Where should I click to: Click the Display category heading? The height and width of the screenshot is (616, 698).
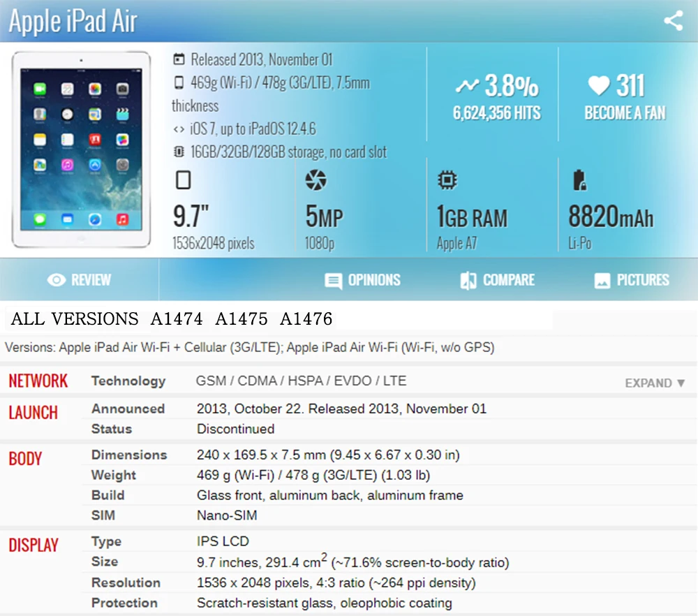[34, 545]
